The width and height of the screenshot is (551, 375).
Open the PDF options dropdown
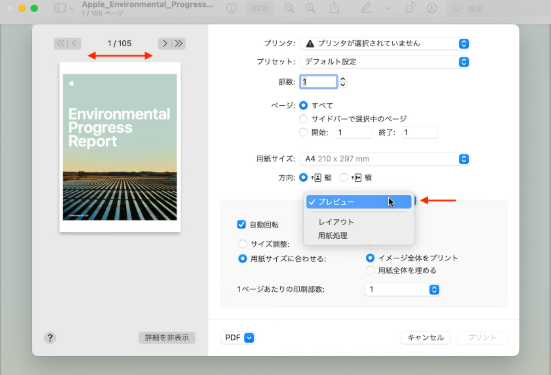[x=238, y=338]
